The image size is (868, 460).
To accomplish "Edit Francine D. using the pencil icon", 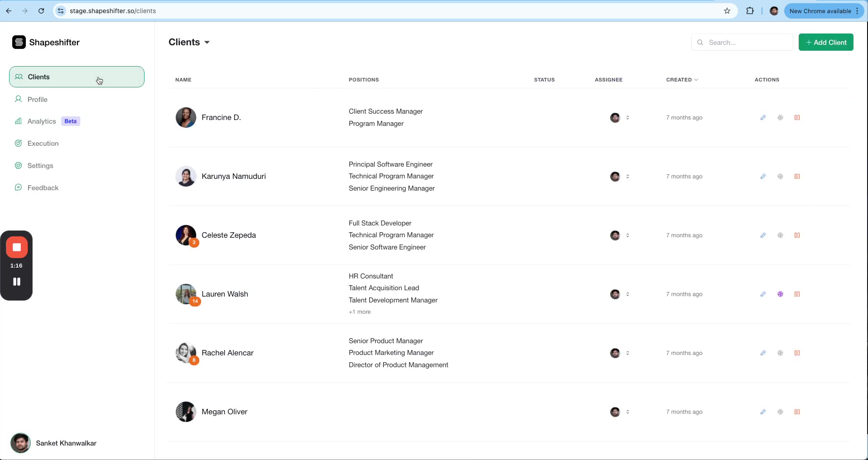I will [763, 117].
